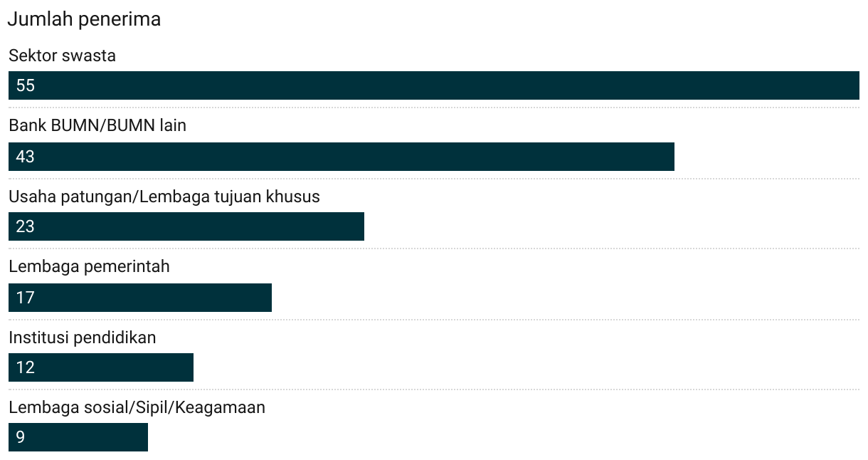Click the Sektor swasta bar
Viewport: 868px width, 460px height.
[434, 85]
